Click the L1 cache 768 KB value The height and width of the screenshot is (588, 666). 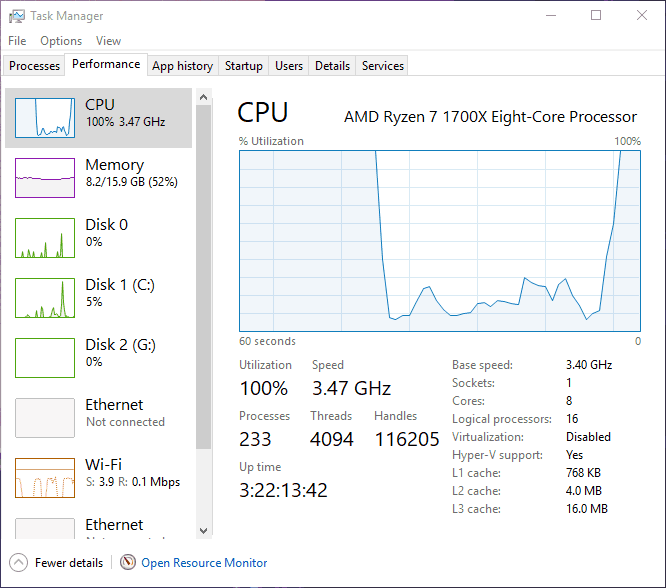(583, 472)
